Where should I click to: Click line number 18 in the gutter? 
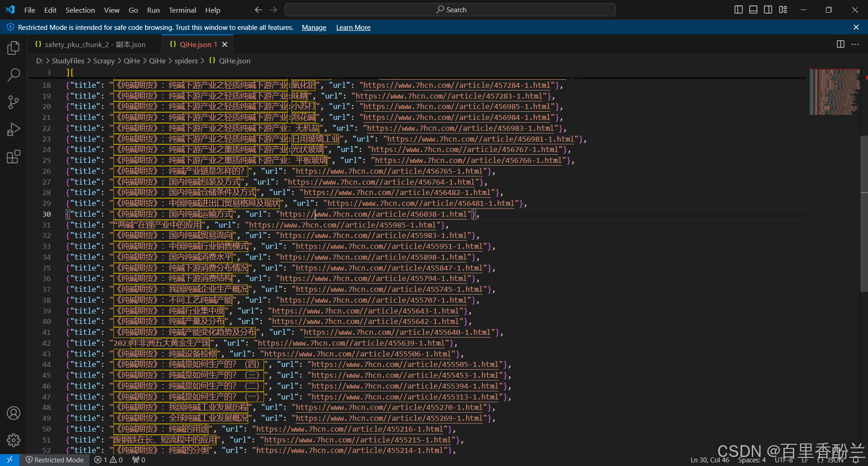click(47, 85)
